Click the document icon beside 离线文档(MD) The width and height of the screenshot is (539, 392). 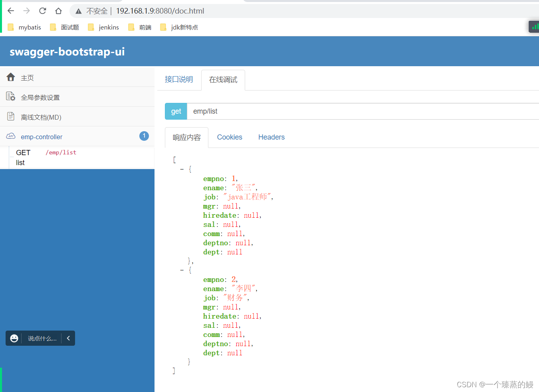pos(10,116)
